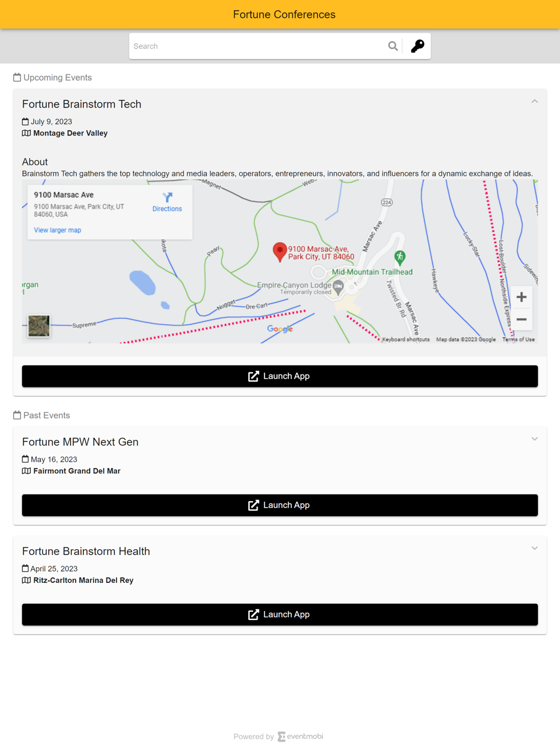This screenshot has width=560, height=747.
Task: Expand the Fortune Brainstorm Health card
Action: (x=535, y=548)
